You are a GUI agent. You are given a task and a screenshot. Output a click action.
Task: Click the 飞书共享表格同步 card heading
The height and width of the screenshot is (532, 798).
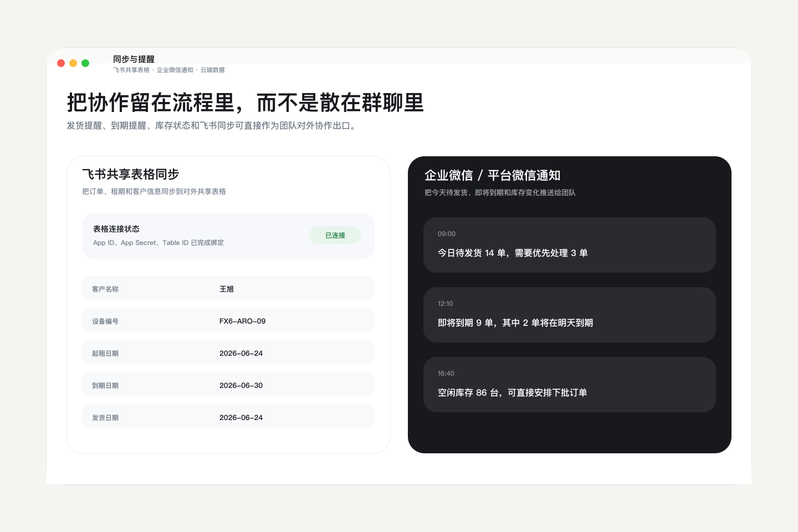tap(131, 174)
